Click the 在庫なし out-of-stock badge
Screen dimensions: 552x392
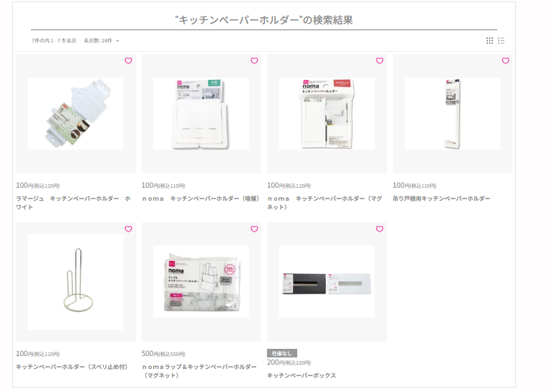click(x=282, y=353)
